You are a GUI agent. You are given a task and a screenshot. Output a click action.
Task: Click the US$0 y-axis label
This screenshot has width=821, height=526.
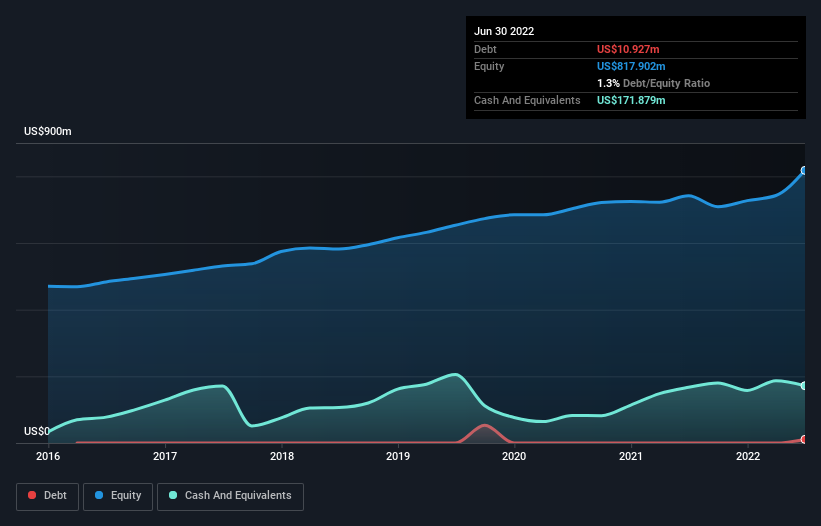click(x=37, y=431)
